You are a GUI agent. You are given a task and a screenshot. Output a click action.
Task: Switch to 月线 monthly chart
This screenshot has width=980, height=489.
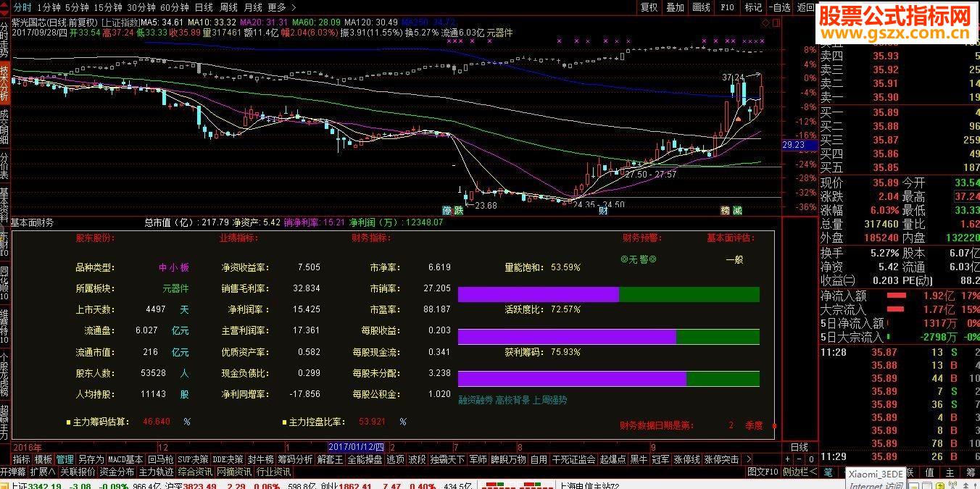(253, 7)
